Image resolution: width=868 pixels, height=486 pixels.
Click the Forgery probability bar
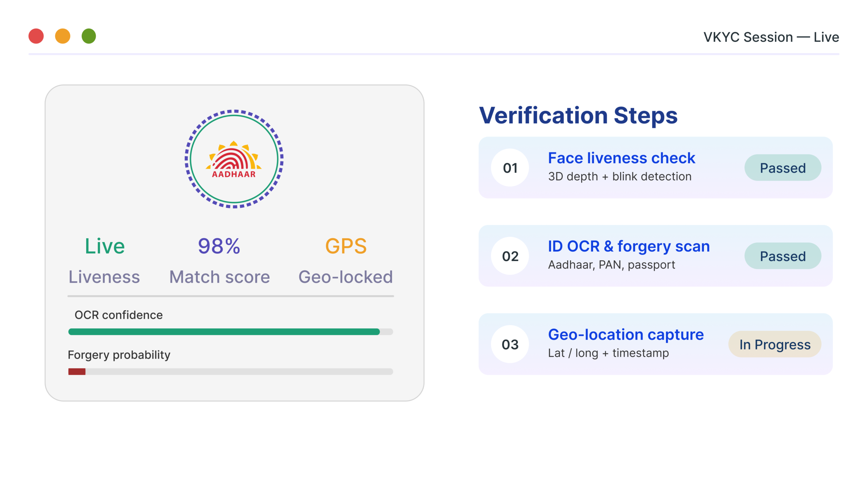tap(231, 372)
